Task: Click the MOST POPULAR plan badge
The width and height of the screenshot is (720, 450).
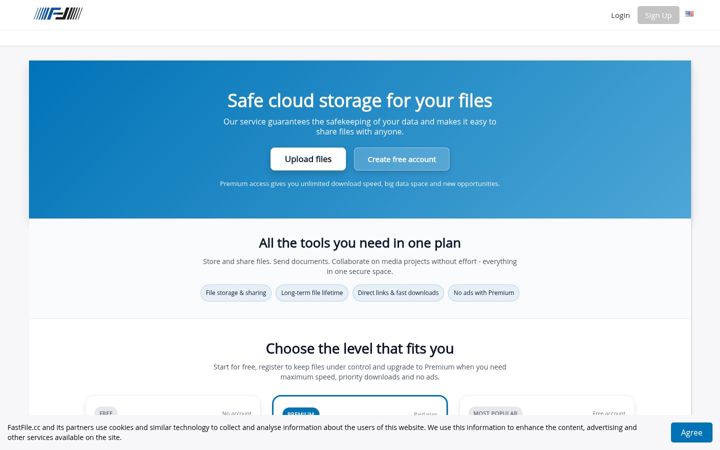Action: pyautogui.click(x=495, y=412)
